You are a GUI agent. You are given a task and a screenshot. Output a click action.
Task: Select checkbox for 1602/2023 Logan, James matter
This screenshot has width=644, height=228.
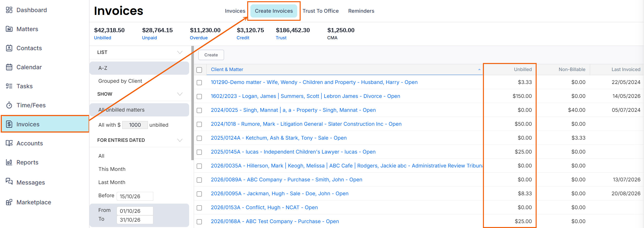tap(199, 96)
